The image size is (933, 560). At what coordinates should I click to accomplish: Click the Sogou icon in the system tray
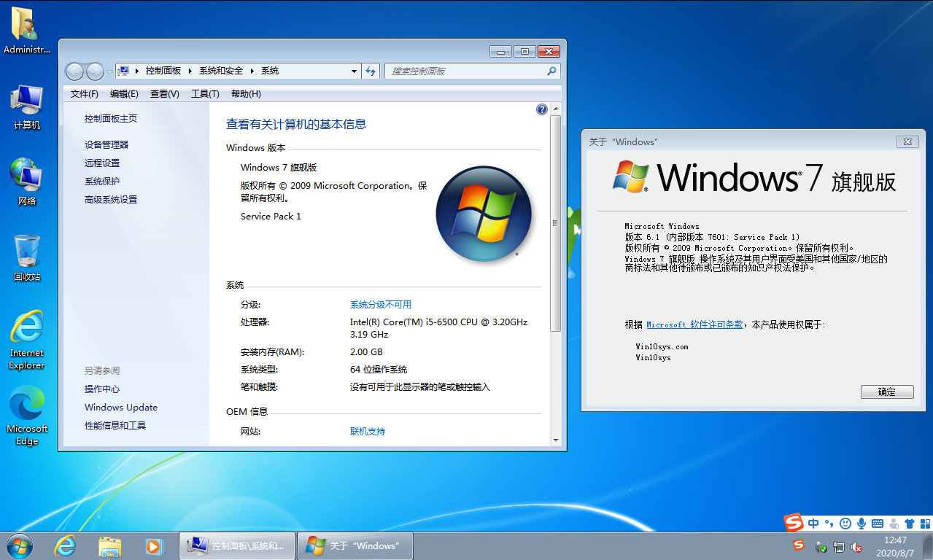click(x=799, y=545)
